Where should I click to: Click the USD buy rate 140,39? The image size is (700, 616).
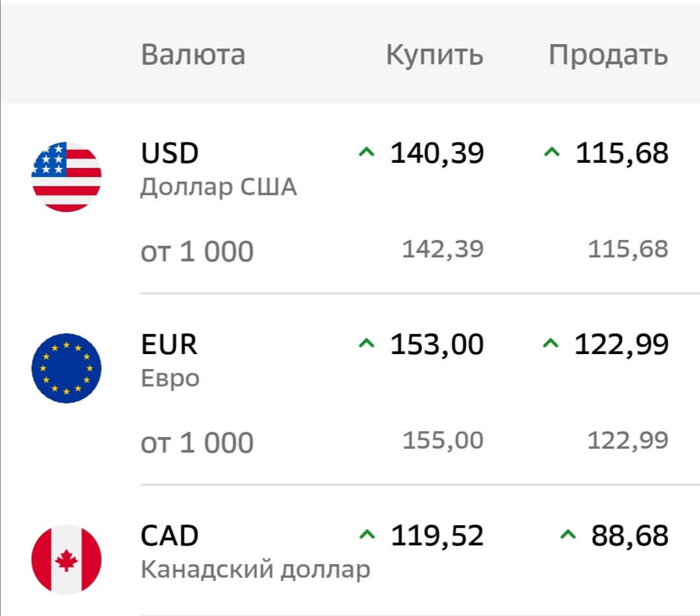click(437, 153)
